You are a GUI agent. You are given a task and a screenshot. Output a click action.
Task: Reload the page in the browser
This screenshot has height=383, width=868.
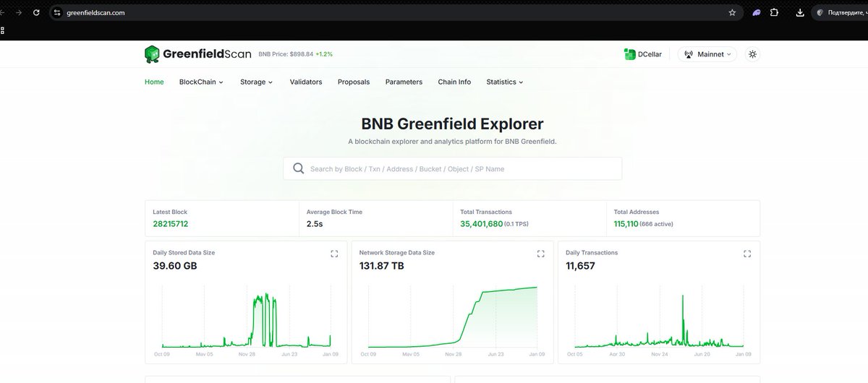[x=36, y=12]
